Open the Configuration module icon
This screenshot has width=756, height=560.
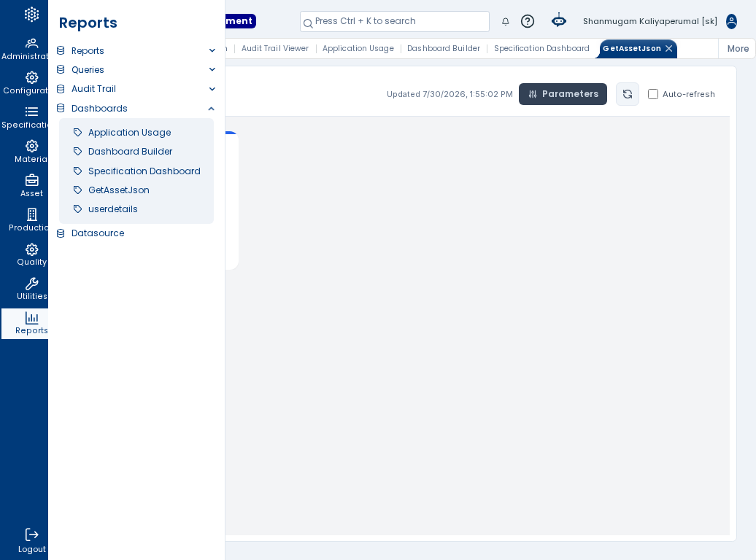click(32, 77)
